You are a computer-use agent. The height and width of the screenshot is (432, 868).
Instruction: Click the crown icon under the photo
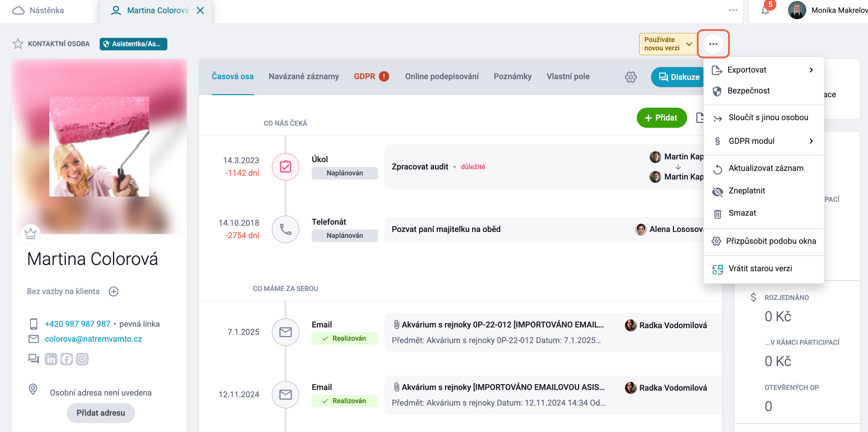coord(31,233)
